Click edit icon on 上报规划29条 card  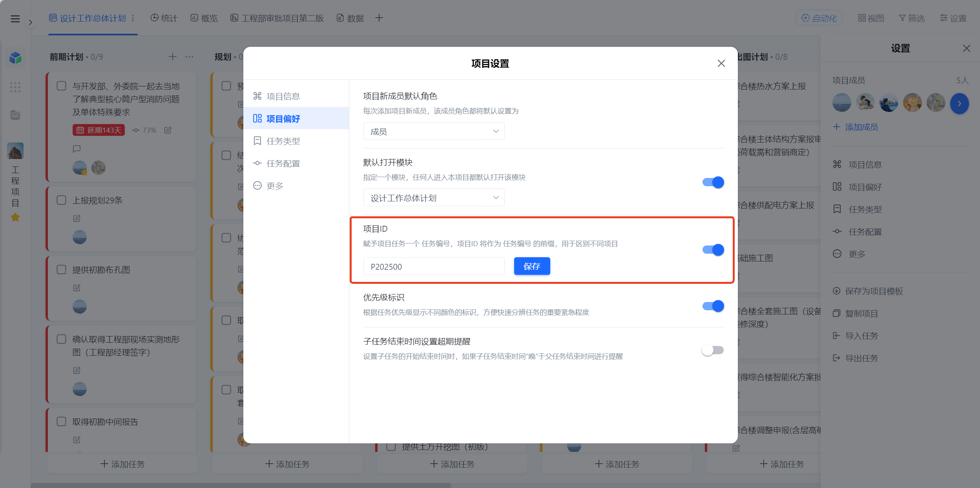tap(77, 218)
